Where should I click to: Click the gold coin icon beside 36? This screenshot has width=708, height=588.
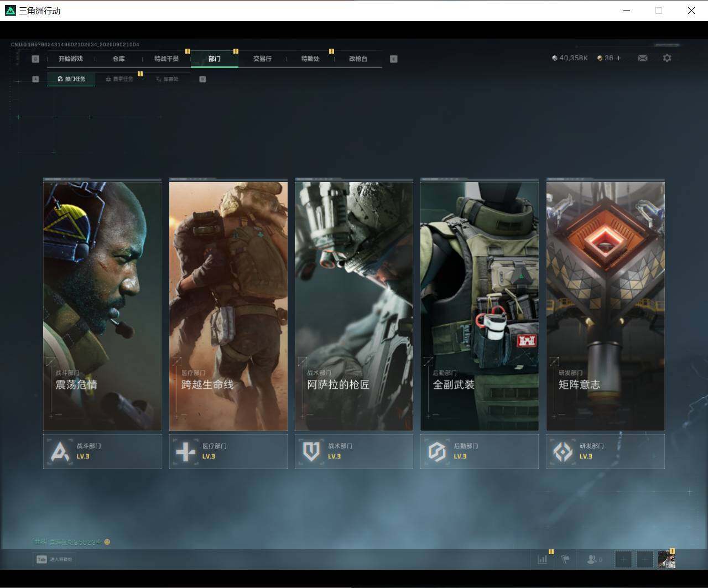(600, 58)
